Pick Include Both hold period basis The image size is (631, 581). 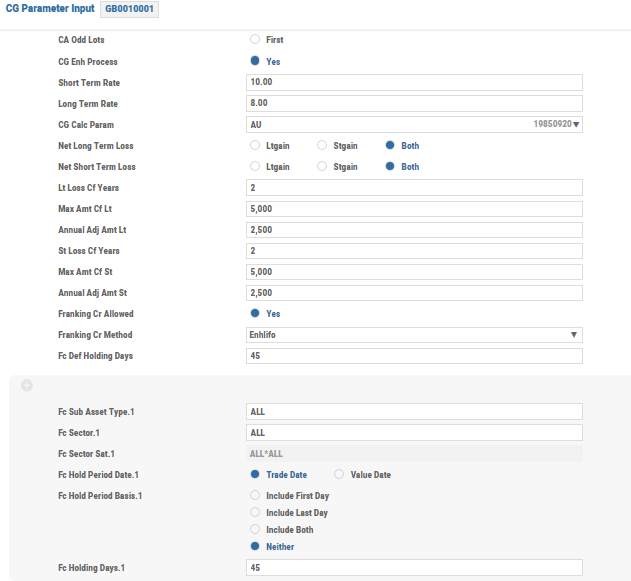pos(255,530)
